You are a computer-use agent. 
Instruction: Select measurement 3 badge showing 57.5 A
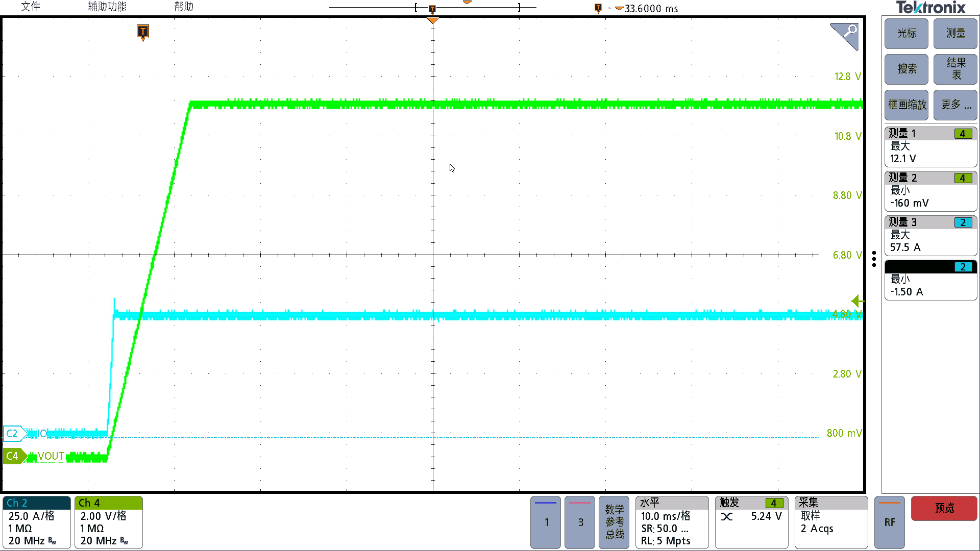(930, 235)
